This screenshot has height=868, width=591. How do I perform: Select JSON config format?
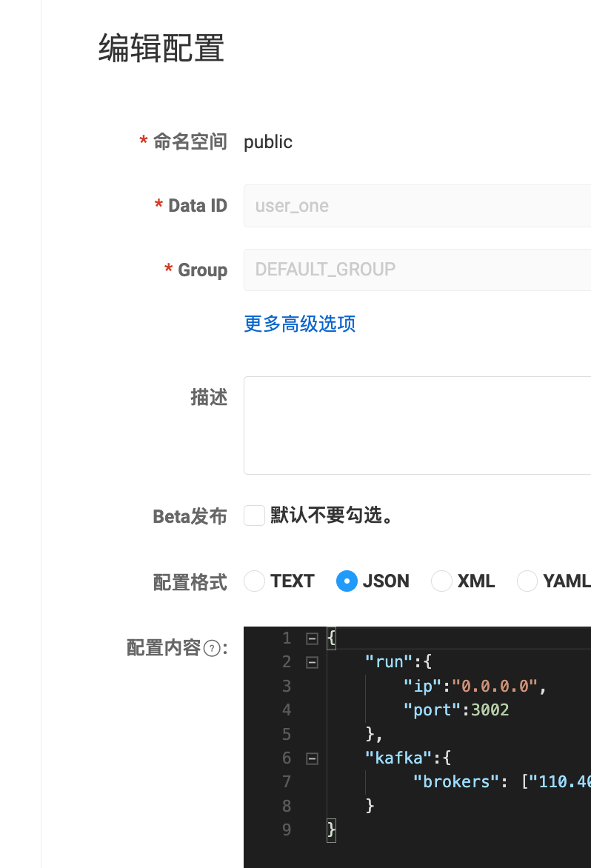click(347, 581)
